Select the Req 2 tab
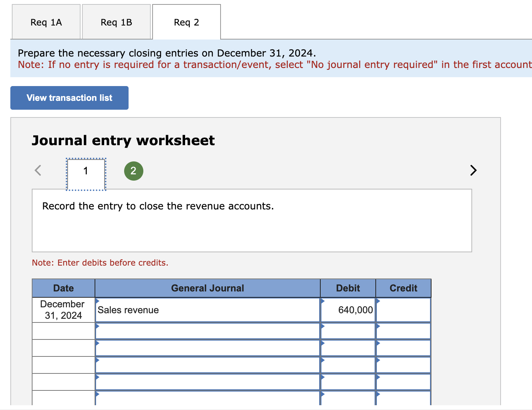This screenshot has width=532, height=410. 186,22
